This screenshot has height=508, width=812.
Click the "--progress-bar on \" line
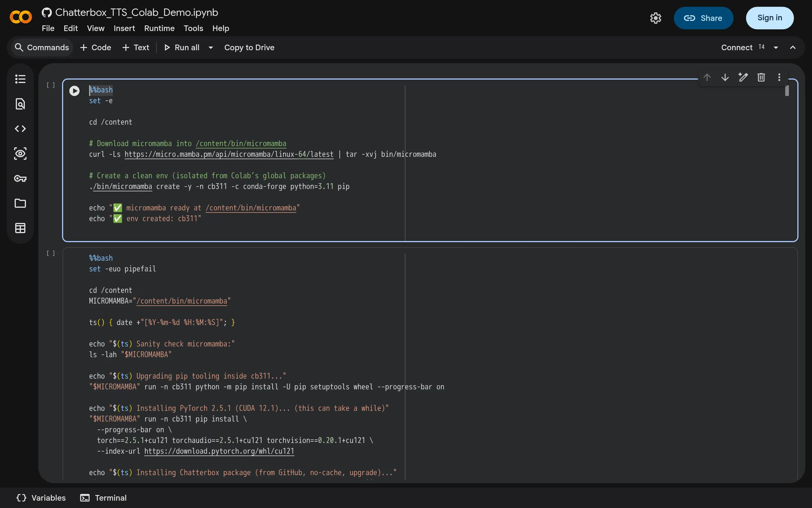[x=134, y=430]
